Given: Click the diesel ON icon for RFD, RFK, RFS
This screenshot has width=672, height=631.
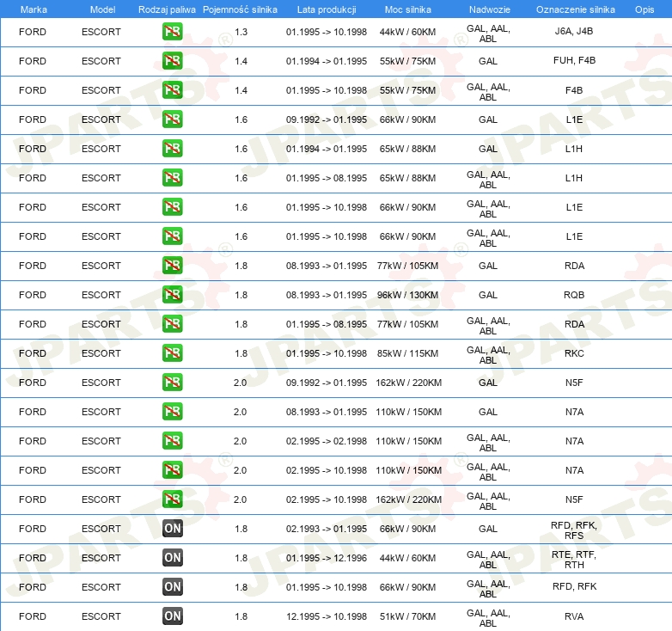Looking at the screenshot, I should (172, 529).
